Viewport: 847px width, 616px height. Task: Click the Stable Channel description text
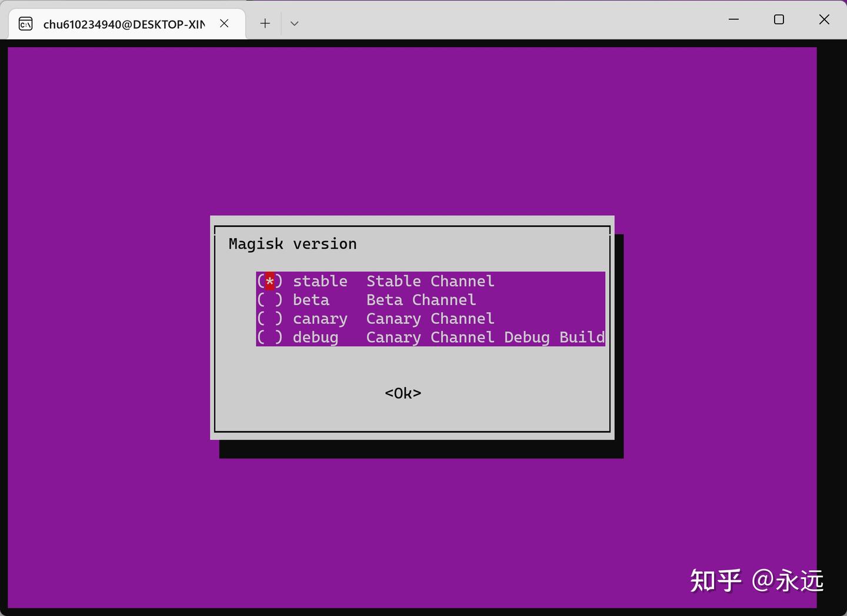(x=430, y=281)
